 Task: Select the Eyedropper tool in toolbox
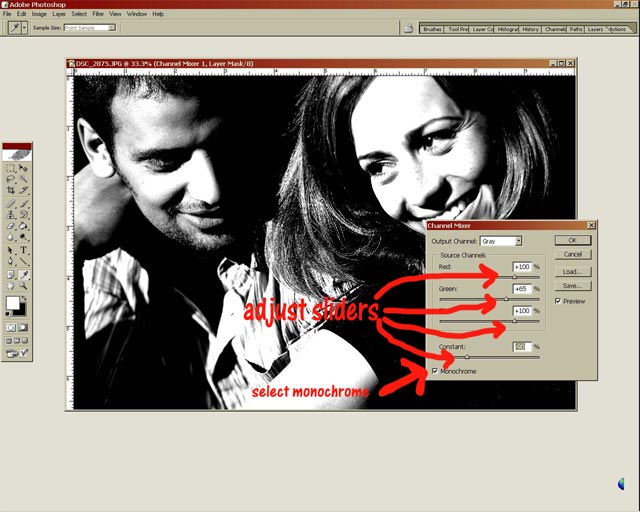click(24, 275)
